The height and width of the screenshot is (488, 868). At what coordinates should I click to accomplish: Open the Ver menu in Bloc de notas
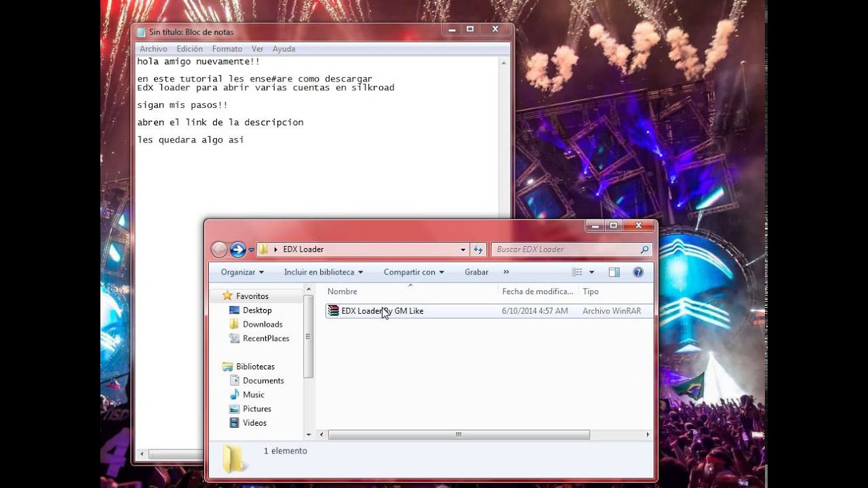point(258,49)
